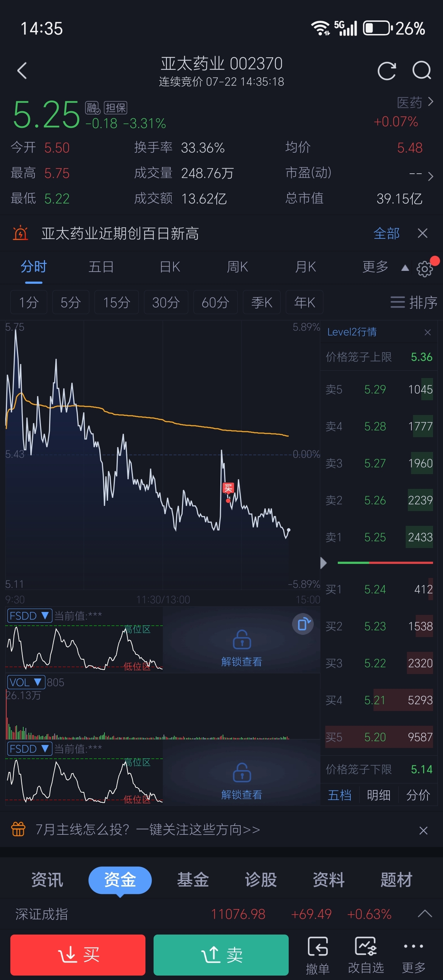Tap the rotate landscape chart icon
Screen dimensions: 443x980
303,624
